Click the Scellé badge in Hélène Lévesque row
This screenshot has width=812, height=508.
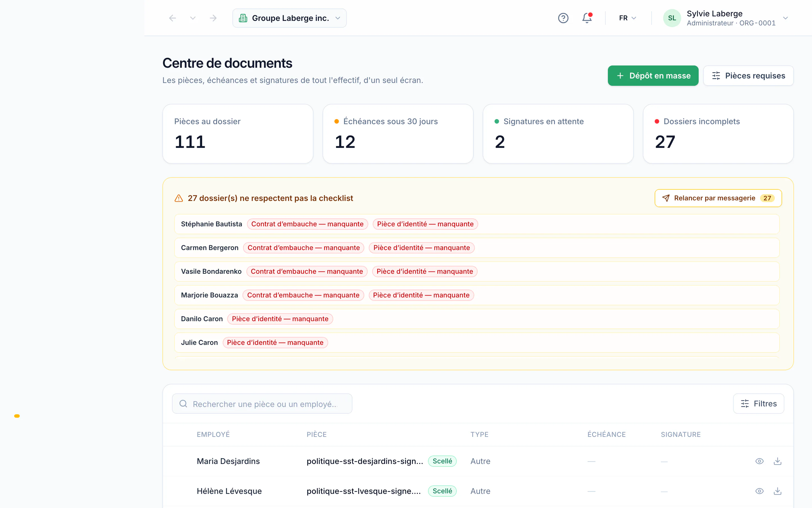pos(442,491)
